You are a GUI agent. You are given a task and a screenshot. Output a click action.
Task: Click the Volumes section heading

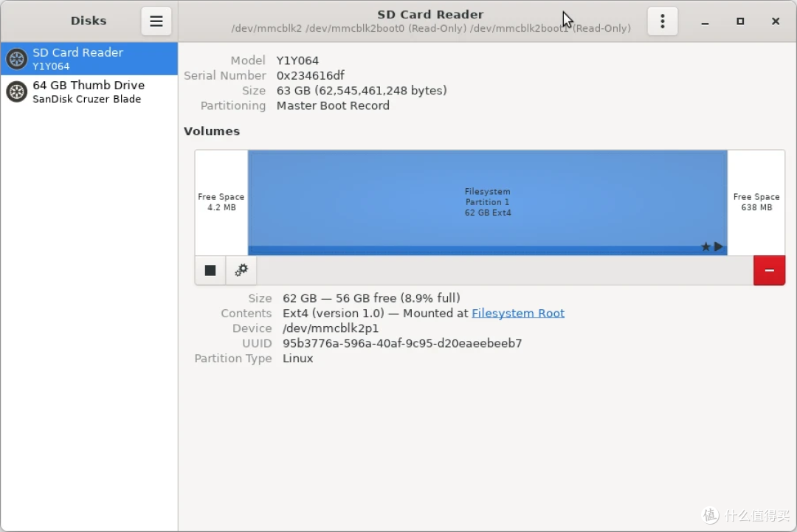(x=212, y=131)
